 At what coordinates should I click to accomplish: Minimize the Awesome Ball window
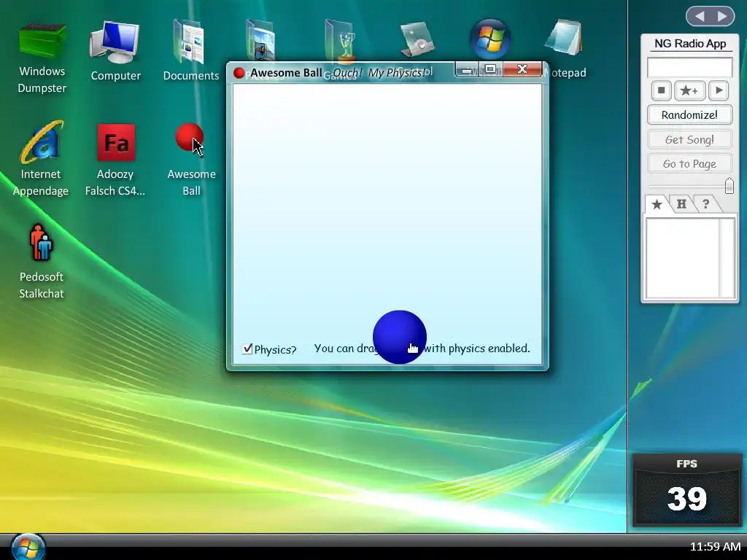pyautogui.click(x=467, y=71)
